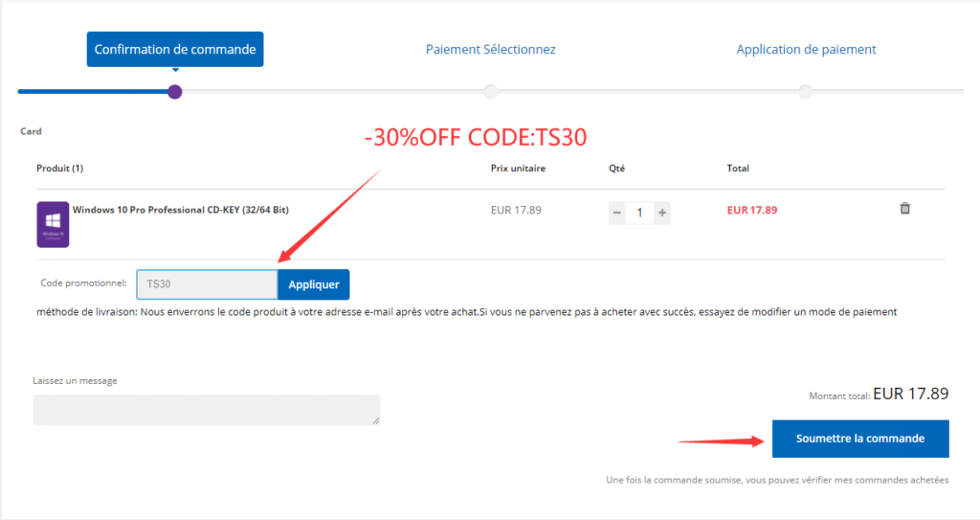Submit order with Soumettre la commande
The width and height of the screenshot is (980, 520).
[860, 438]
